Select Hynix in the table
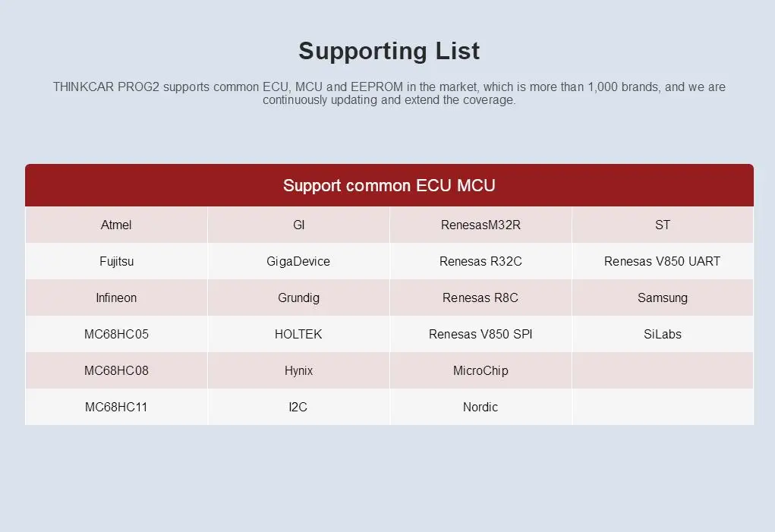The height and width of the screenshot is (532, 775). click(298, 370)
